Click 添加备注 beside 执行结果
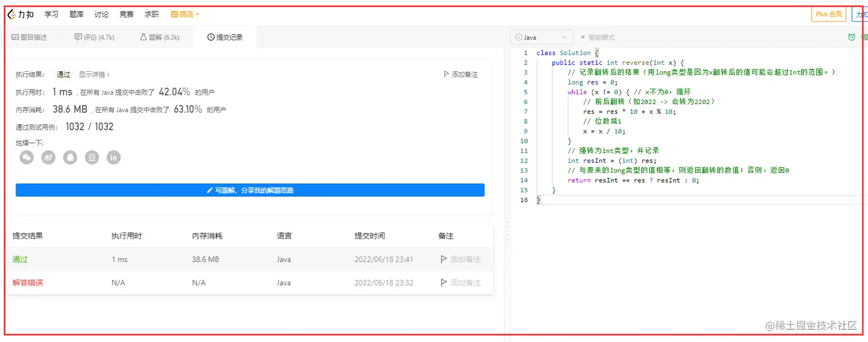This screenshot has width=868, height=342. click(460, 75)
